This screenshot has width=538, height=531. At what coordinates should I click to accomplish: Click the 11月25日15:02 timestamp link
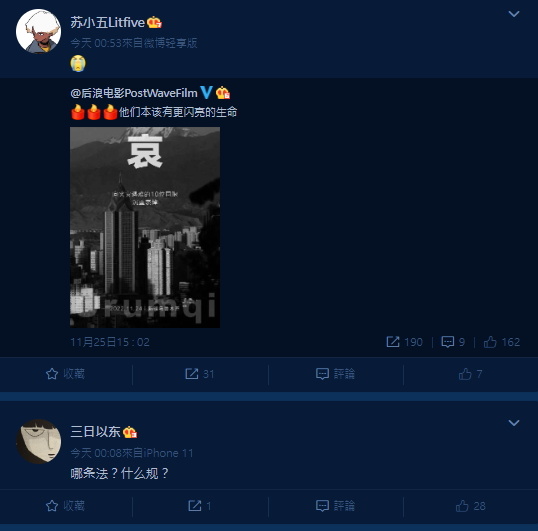pos(110,342)
